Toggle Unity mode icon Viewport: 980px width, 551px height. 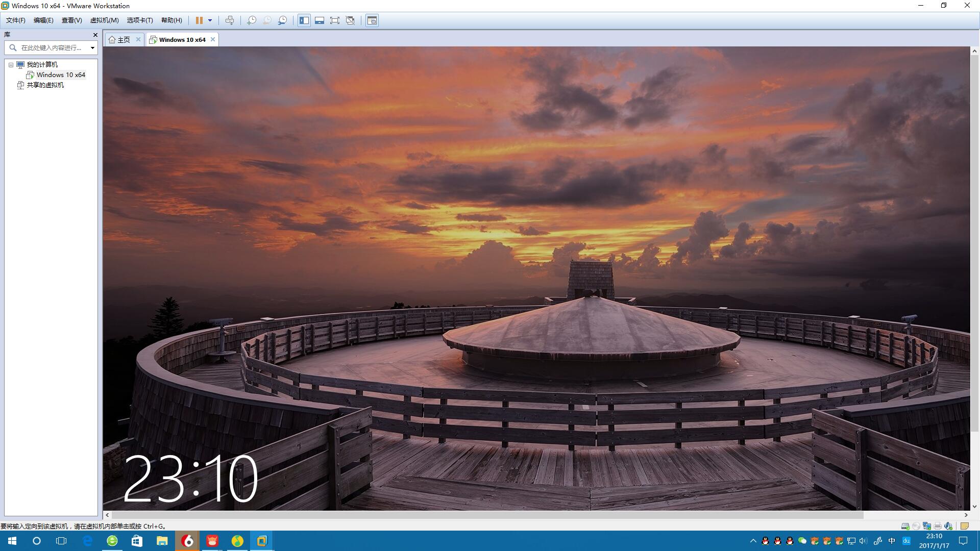click(350, 20)
